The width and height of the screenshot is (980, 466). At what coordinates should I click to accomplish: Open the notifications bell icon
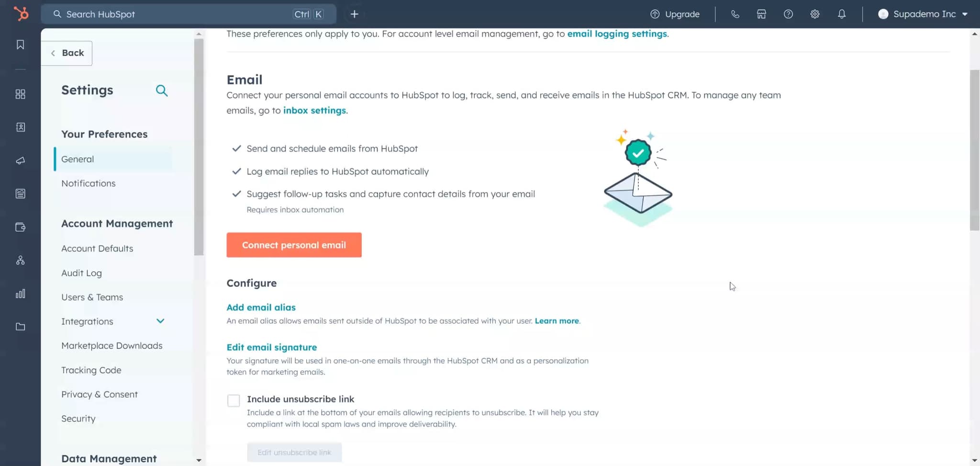(x=841, y=14)
